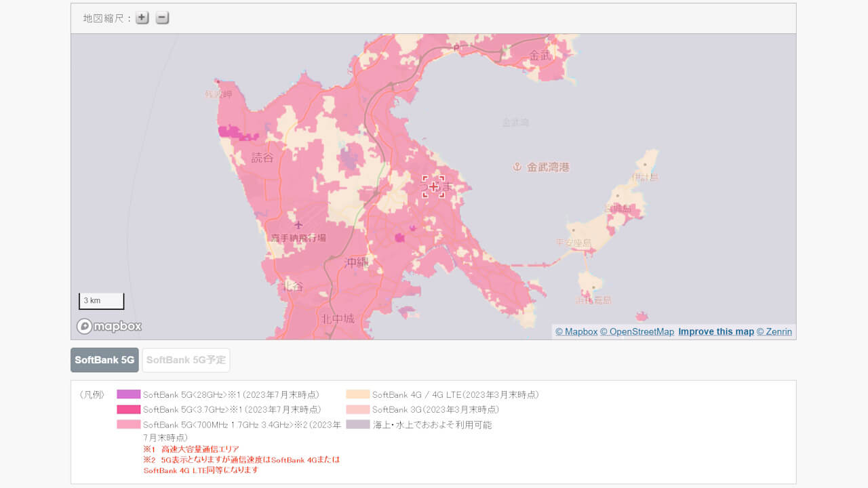Click the crosshair marker on the map
The image size is (868, 488).
(433, 187)
